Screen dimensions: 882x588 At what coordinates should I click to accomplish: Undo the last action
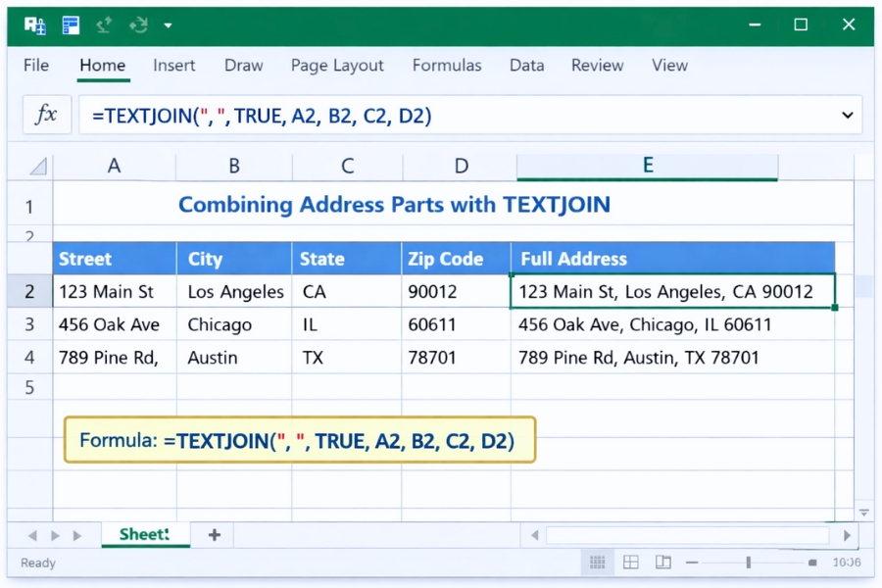click(102, 25)
